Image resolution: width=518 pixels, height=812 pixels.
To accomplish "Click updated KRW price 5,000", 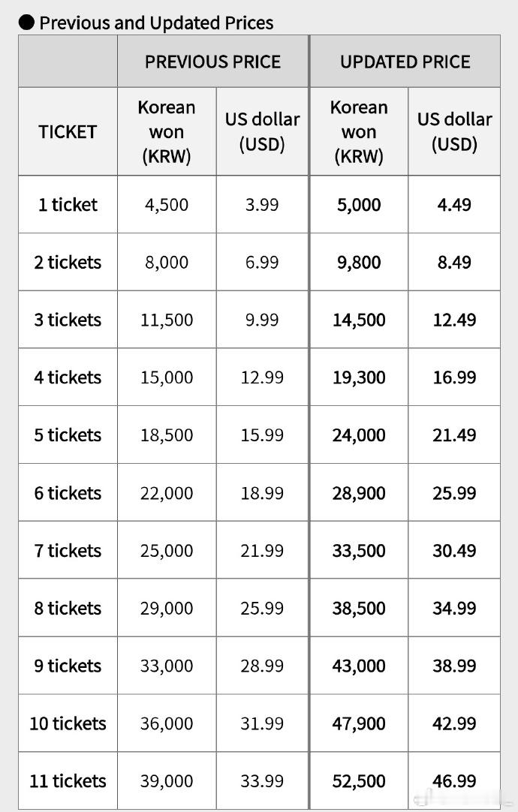I will pyautogui.click(x=359, y=205).
